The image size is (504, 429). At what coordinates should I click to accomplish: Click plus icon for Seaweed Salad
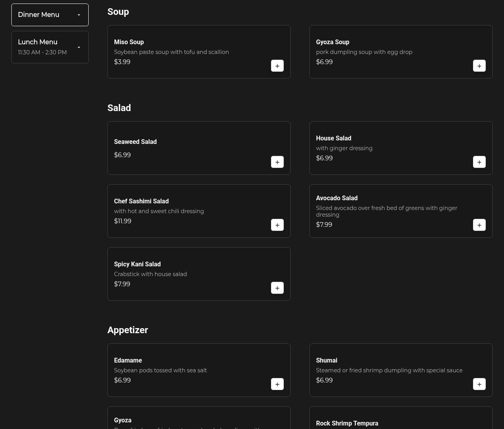pos(277,162)
